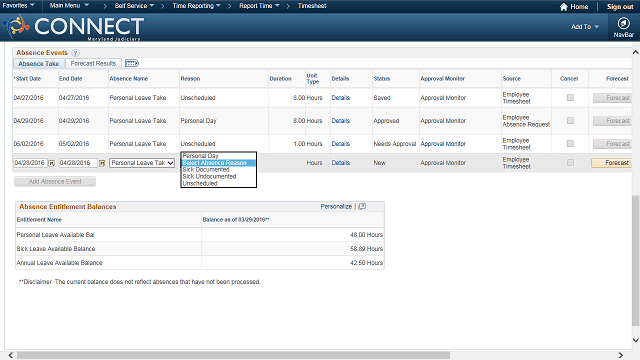Image resolution: width=640 pixels, height=360 pixels.
Task: Expand the Report Time breadcrumb menu
Action: (259, 6)
